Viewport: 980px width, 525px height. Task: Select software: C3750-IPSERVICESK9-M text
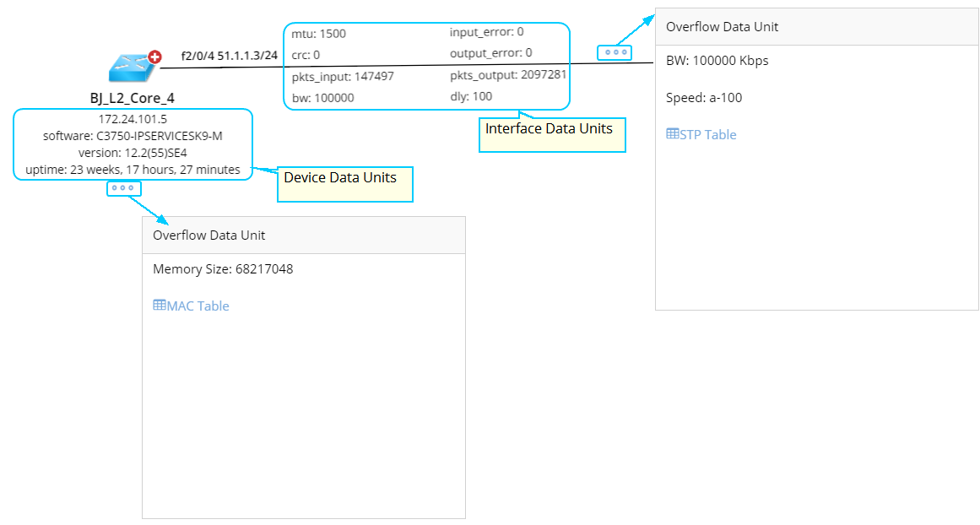(133, 136)
